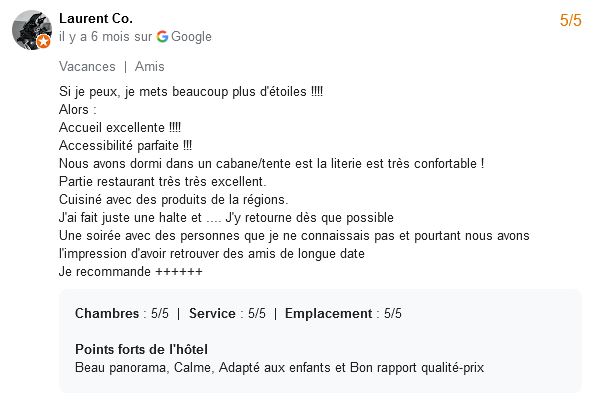Open the reviewer name Laurent Co.
This screenshot has height=412, width=610.
(x=96, y=18)
